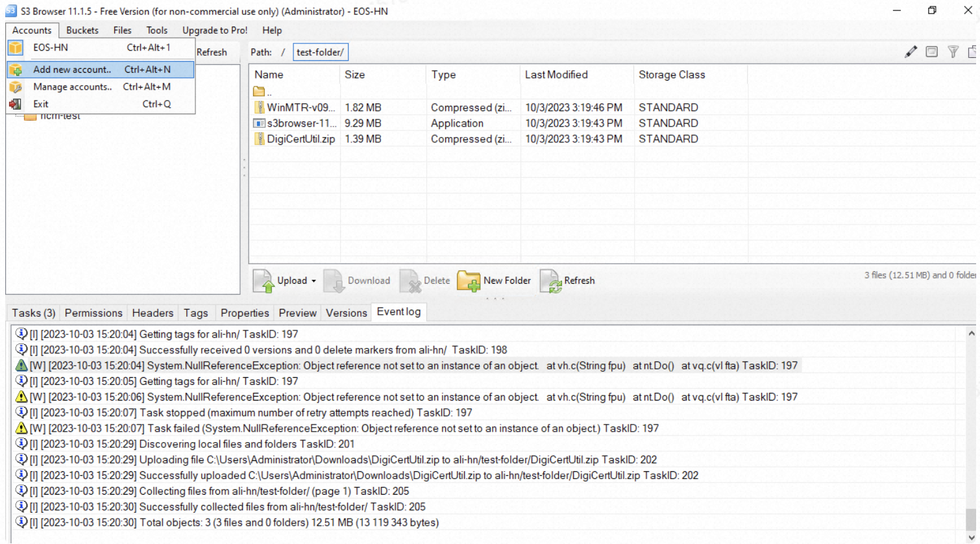Open the Help menu

pyautogui.click(x=272, y=31)
